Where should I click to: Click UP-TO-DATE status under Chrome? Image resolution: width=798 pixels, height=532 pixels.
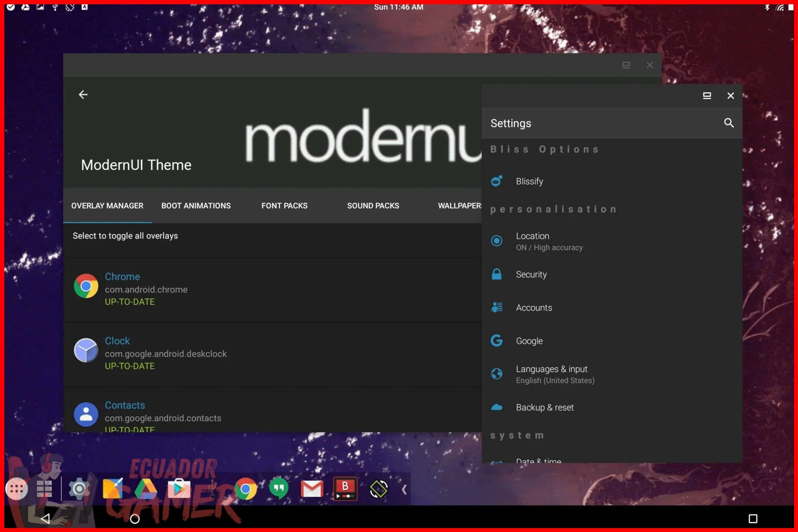point(130,302)
